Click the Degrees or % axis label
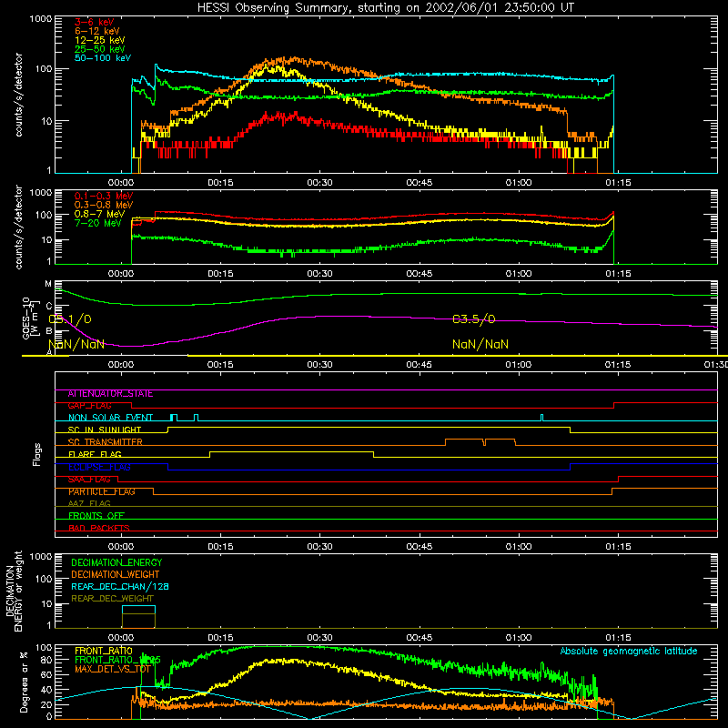The image size is (728, 728). pyautogui.click(x=25, y=681)
